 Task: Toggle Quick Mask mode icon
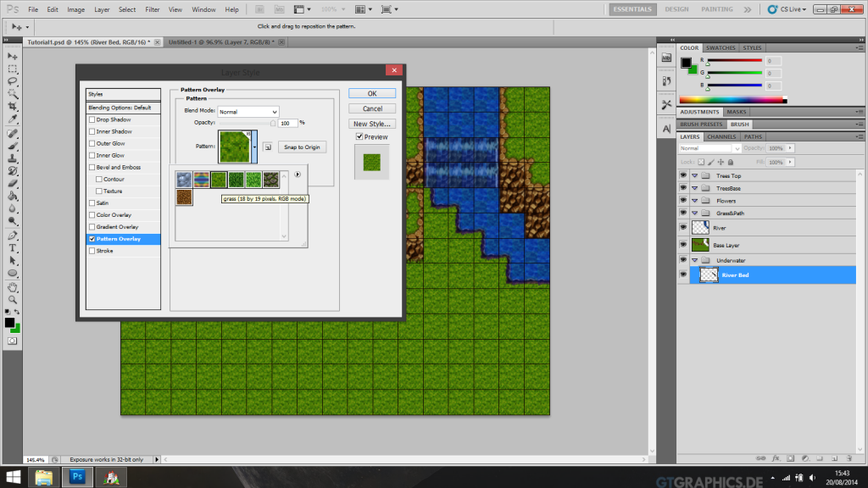click(12, 341)
